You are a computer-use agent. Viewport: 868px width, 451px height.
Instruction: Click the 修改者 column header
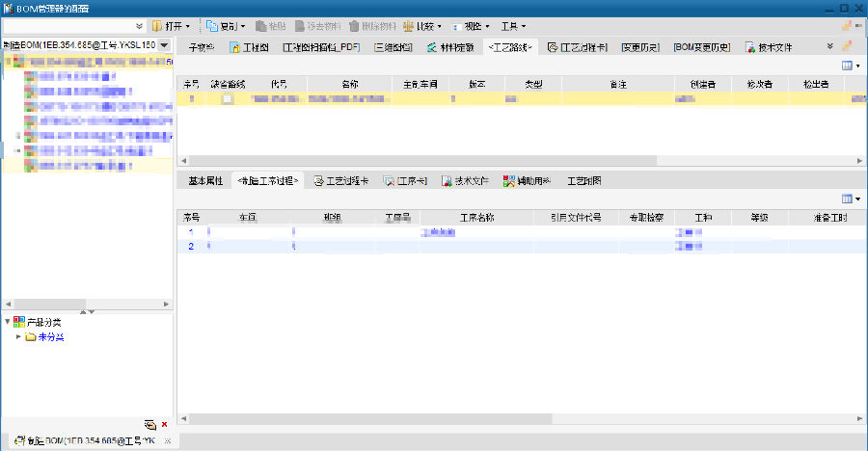tap(760, 84)
